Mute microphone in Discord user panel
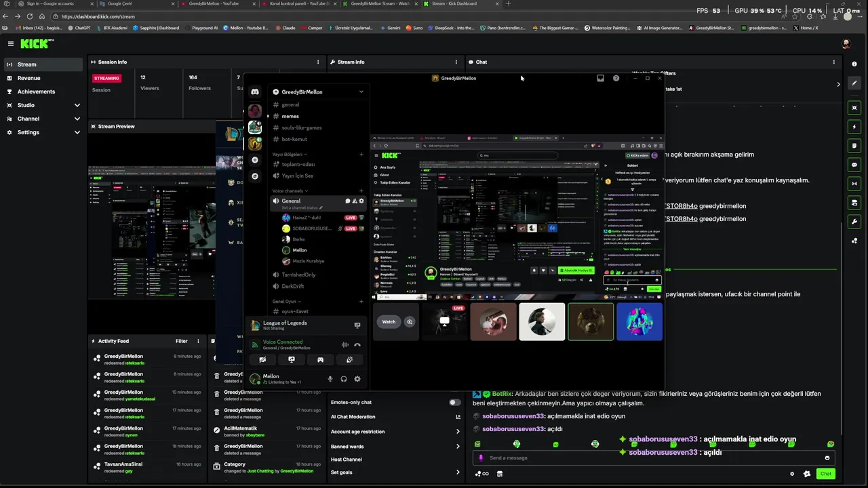 click(330, 379)
